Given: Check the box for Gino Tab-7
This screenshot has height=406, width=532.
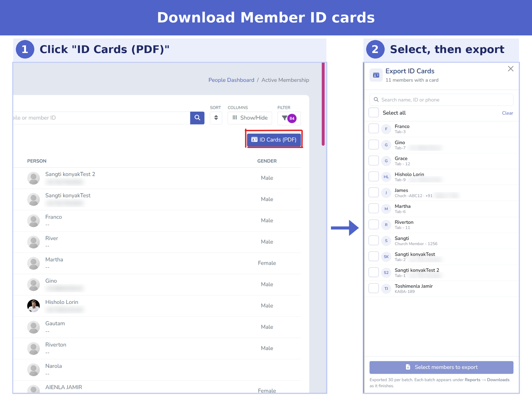Looking at the screenshot, I should (374, 145).
